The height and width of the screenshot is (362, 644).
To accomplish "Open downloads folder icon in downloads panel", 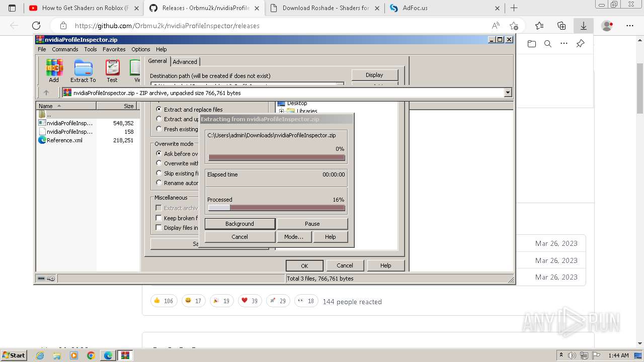I will pyautogui.click(x=532, y=44).
